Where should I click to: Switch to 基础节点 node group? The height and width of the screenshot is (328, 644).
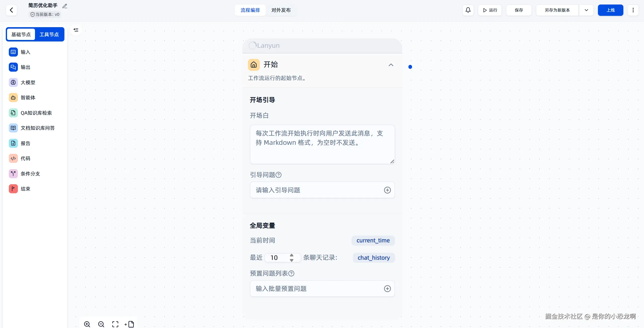coord(21,34)
